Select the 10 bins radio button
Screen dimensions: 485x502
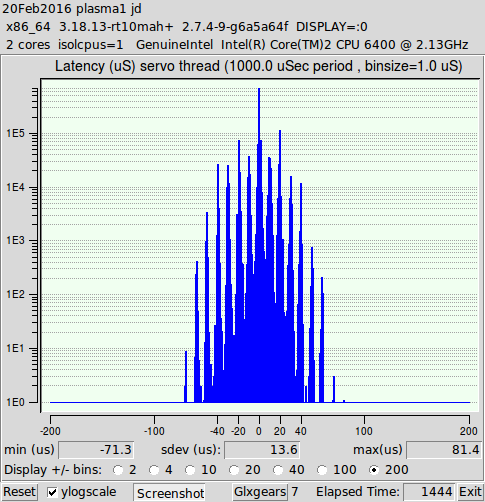(190, 470)
